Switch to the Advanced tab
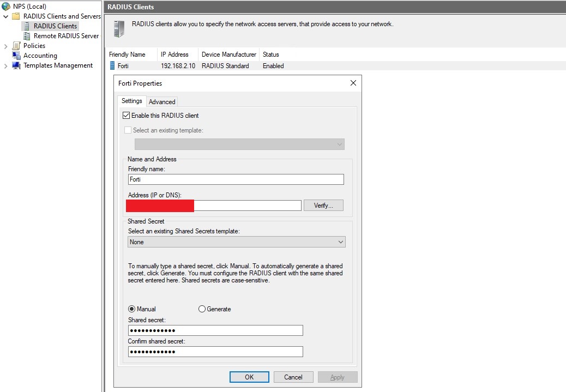Screen dimensions: 566x392 point(162,102)
